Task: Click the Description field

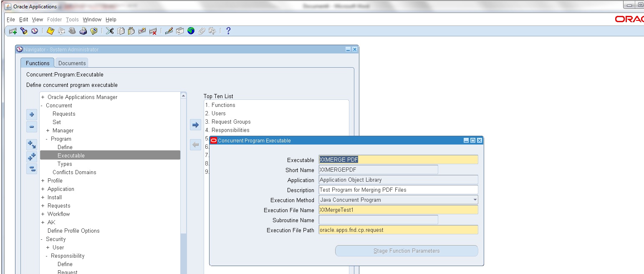Action: [x=398, y=190]
